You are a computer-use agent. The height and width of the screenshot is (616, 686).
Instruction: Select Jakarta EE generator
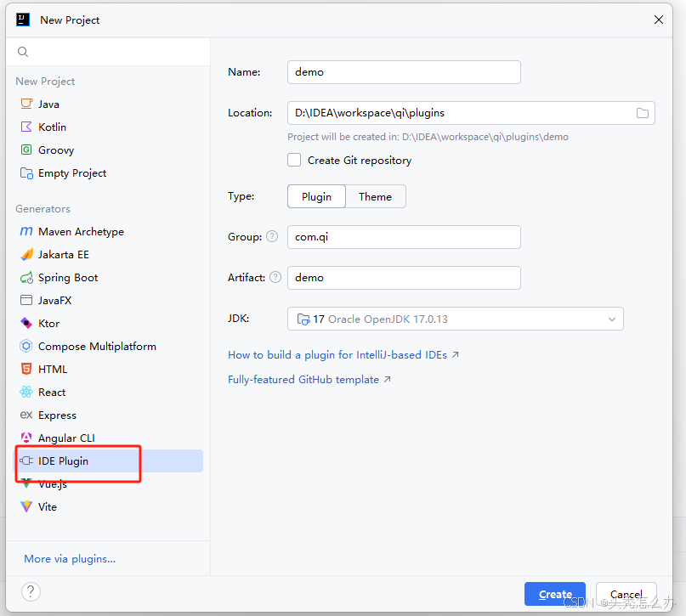pos(109,254)
